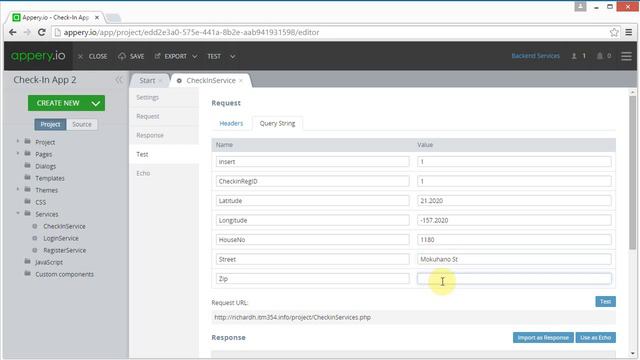Open the Chrome user profile icon

tap(580, 7)
